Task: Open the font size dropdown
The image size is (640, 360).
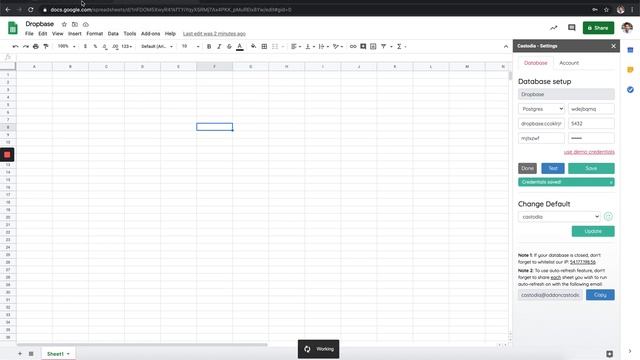Action: pos(191,47)
